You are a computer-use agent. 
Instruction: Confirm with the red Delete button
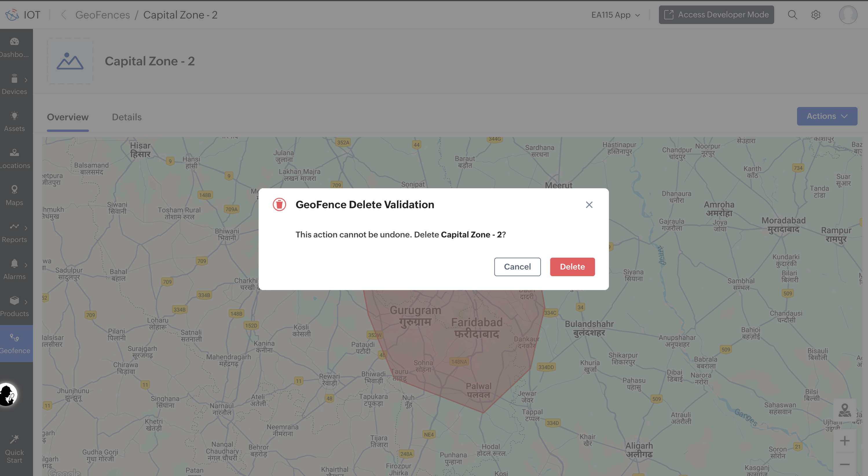pos(572,267)
